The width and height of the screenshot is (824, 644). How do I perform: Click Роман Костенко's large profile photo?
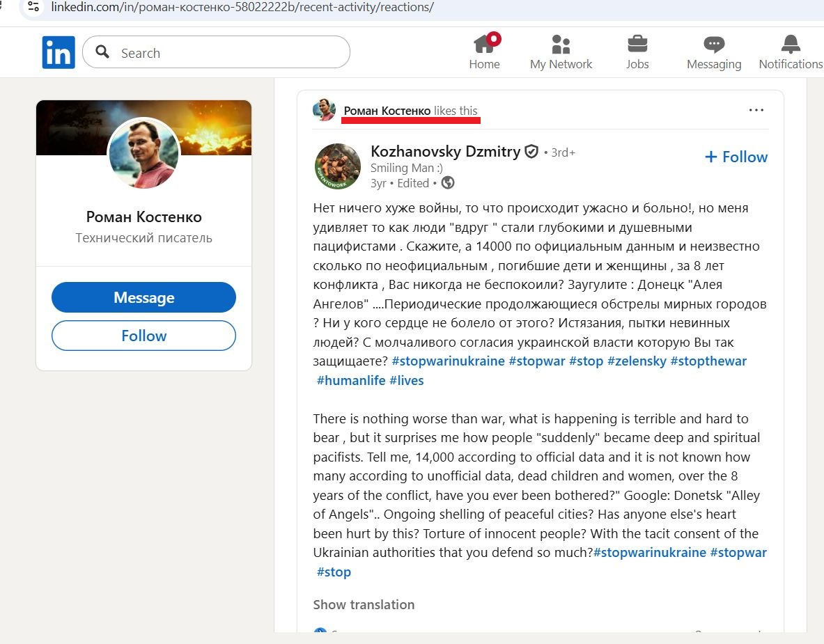click(143, 153)
